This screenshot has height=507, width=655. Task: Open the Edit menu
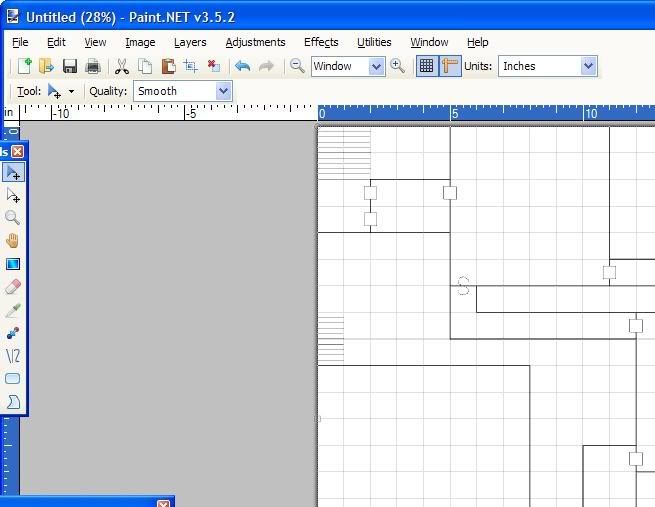click(56, 42)
